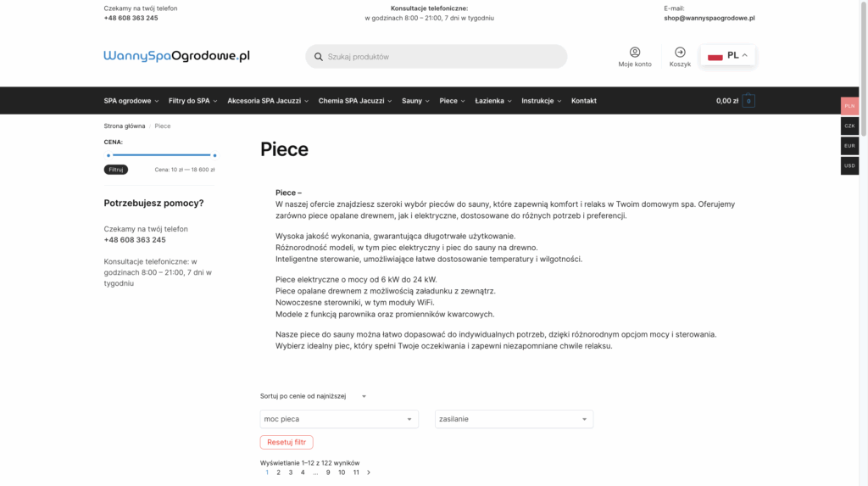
Task: Open the sort by price dropdown
Action: click(314, 396)
